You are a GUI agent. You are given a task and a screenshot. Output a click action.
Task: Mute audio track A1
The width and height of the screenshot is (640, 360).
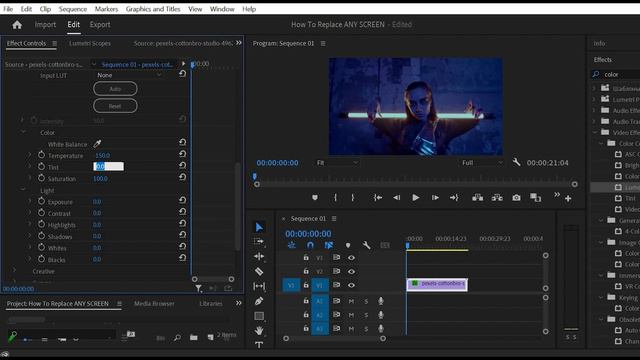point(351,301)
